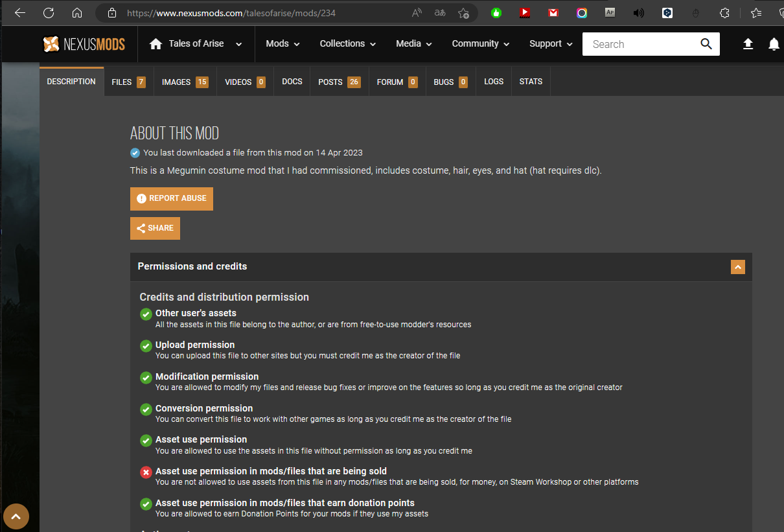The image size is (784, 532).
Task: Open the rainbow camera lens extension
Action: tap(582, 12)
